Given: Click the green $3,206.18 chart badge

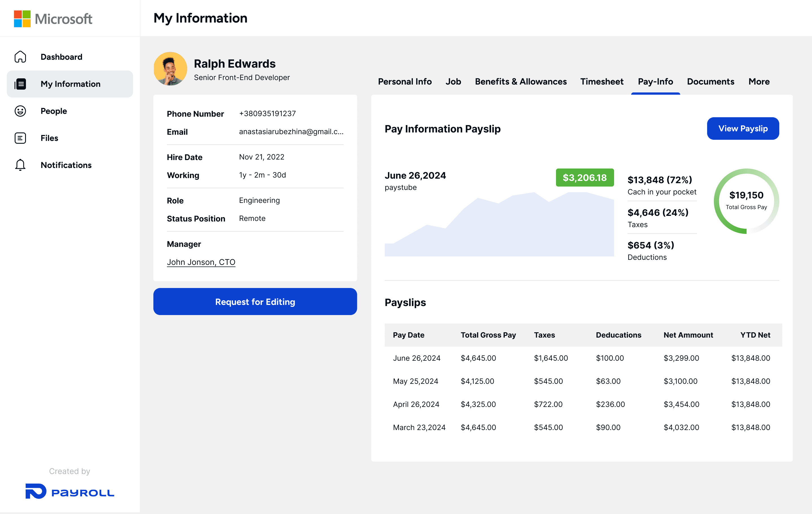Looking at the screenshot, I should [584, 177].
